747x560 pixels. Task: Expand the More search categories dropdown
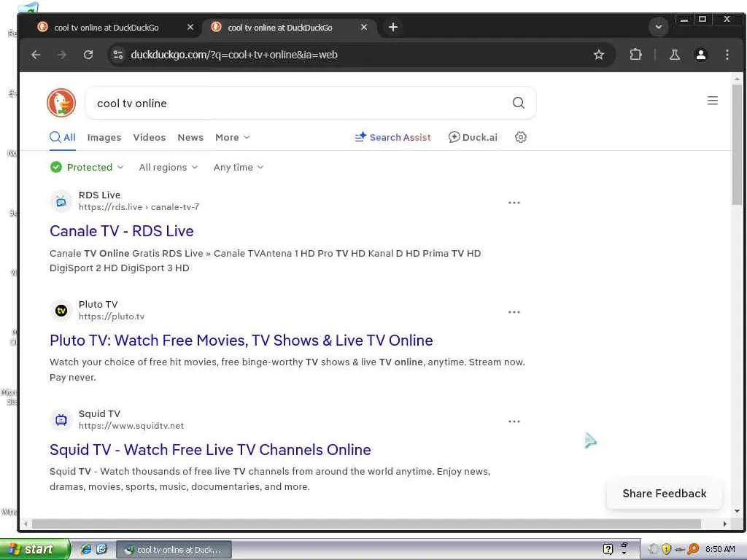[x=233, y=137]
